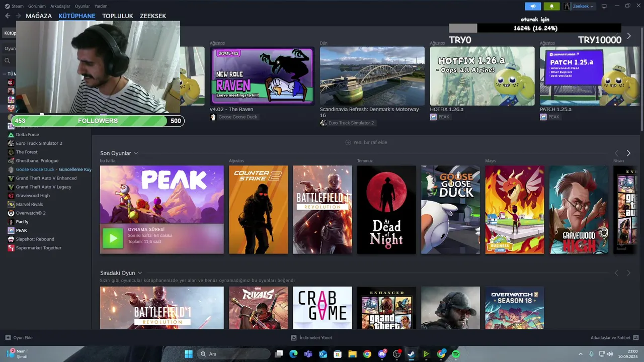Image resolution: width=644 pixels, height=362 pixels.
Task: Open İndirmeleri Yönet
Action: pos(311,338)
